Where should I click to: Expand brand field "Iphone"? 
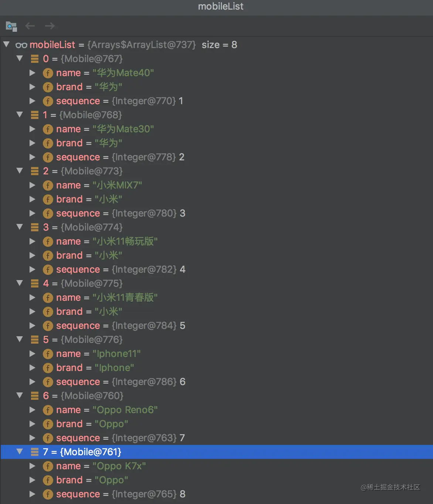tap(33, 368)
